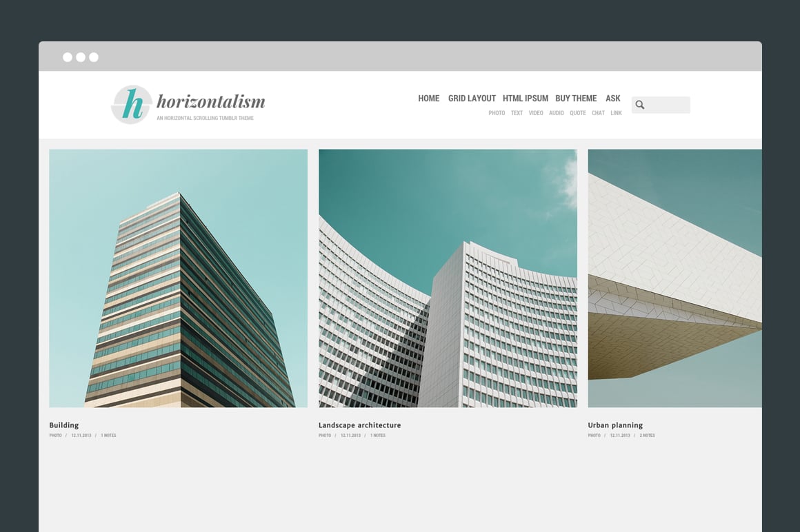This screenshot has height=532, width=800.
Task: Filter posts by LINK
Action: click(x=617, y=113)
